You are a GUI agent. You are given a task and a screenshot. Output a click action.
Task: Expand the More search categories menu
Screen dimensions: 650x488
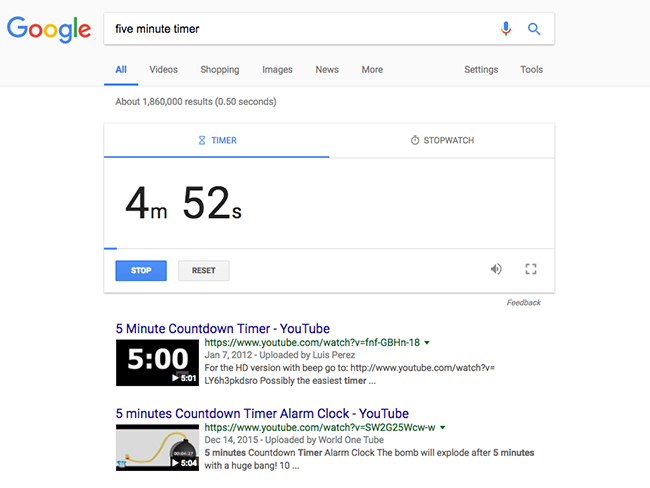point(372,70)
